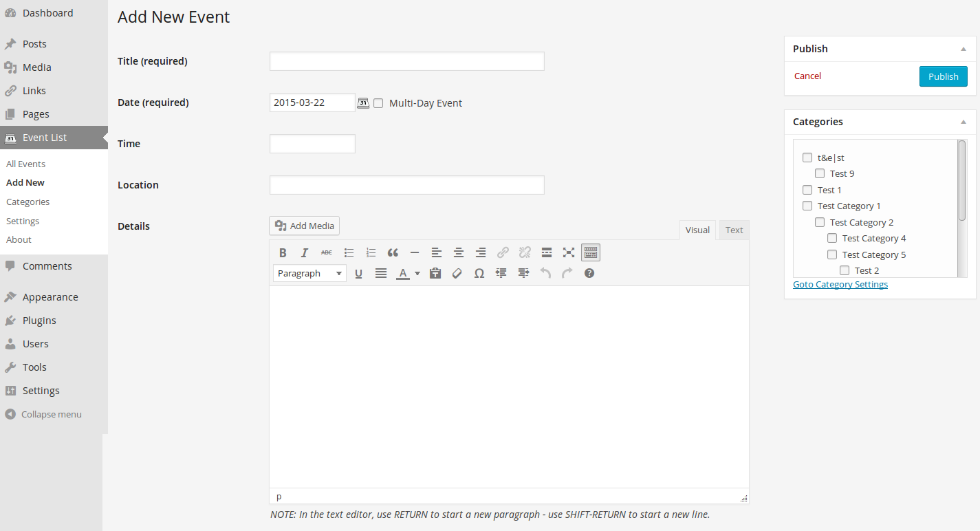Image resolution: width=980 pixels, height=531 pixels.
Task: Toggle bold formatting in editor toolbar
Action: pyautogui.click(x=283, y=252)
